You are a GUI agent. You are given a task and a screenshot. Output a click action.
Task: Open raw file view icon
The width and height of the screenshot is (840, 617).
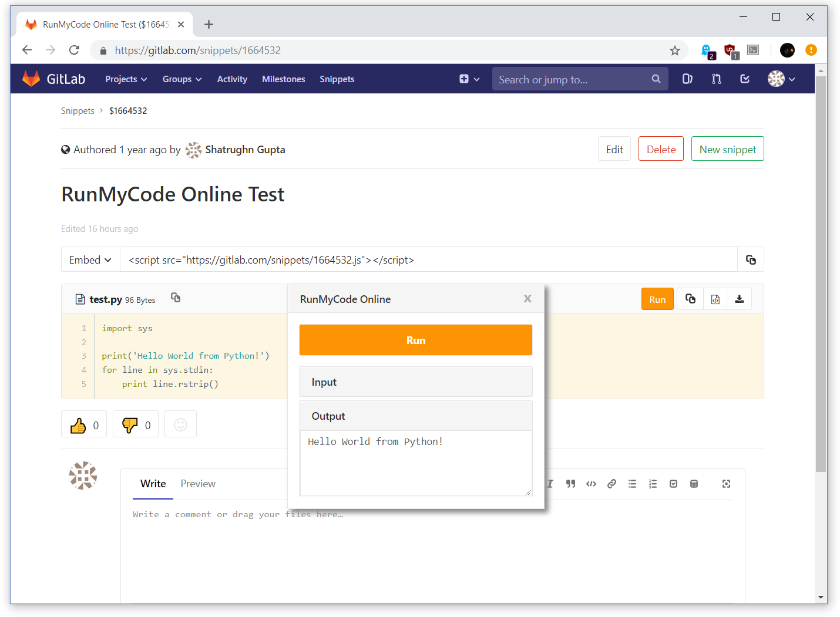(715, 299)
